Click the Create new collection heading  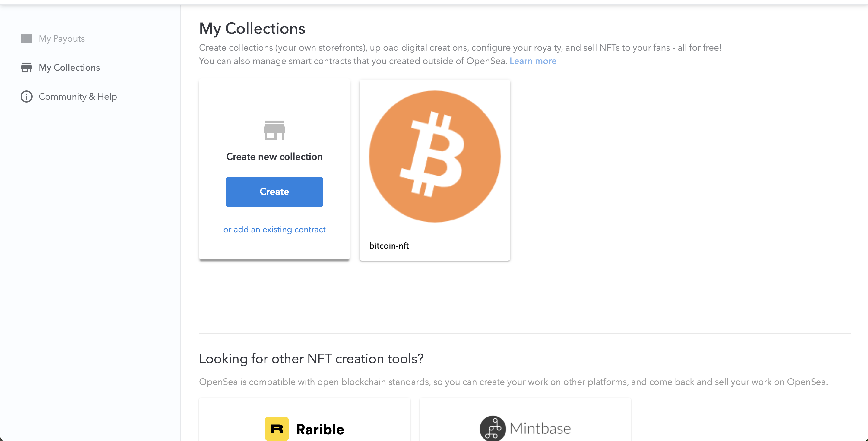pyautogui.click(x=274, y=157)
